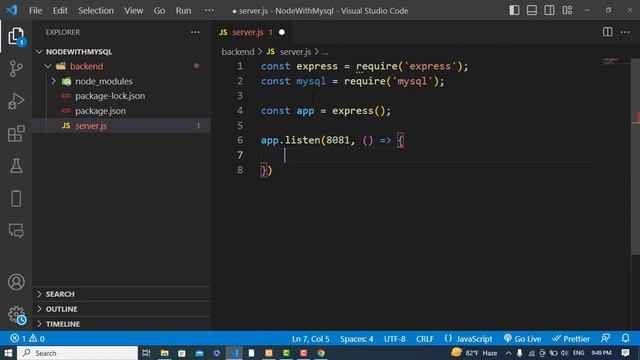Open the Testing flask view

pyautogui.click(x=16, y=166)
